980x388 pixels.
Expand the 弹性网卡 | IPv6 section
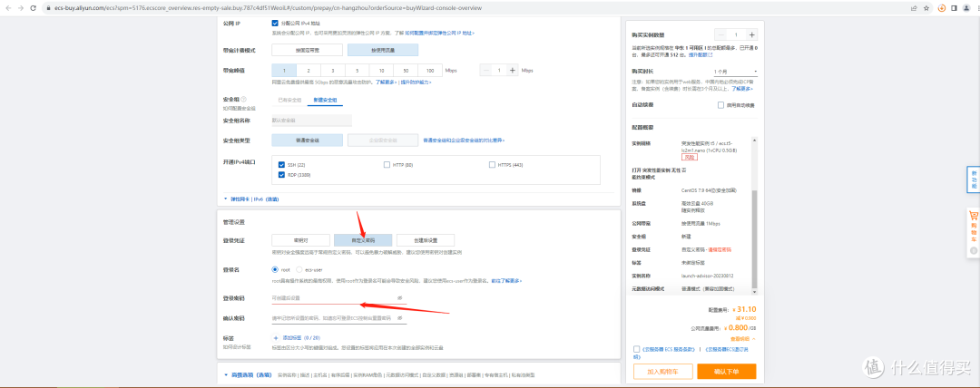(x=251, y=199)
